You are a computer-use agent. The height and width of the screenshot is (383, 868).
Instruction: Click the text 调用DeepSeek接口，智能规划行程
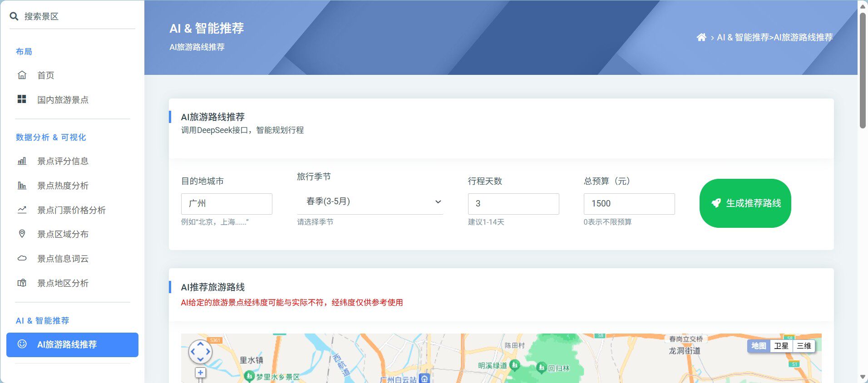(242, 130)
